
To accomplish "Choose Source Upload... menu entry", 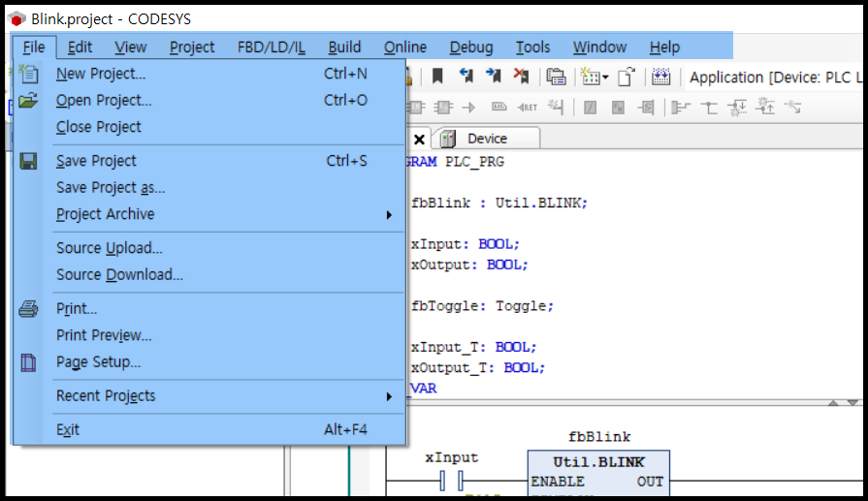I will [x=210, y=248].
